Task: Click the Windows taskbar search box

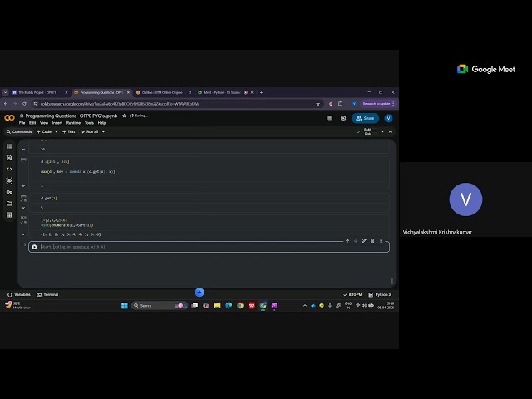Action: pos(160,306)
